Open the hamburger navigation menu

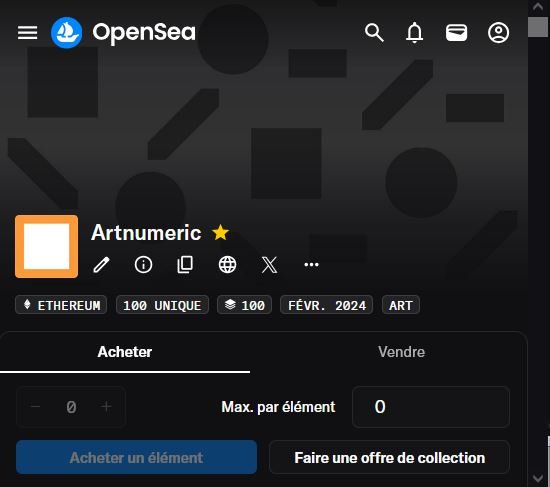27,33
